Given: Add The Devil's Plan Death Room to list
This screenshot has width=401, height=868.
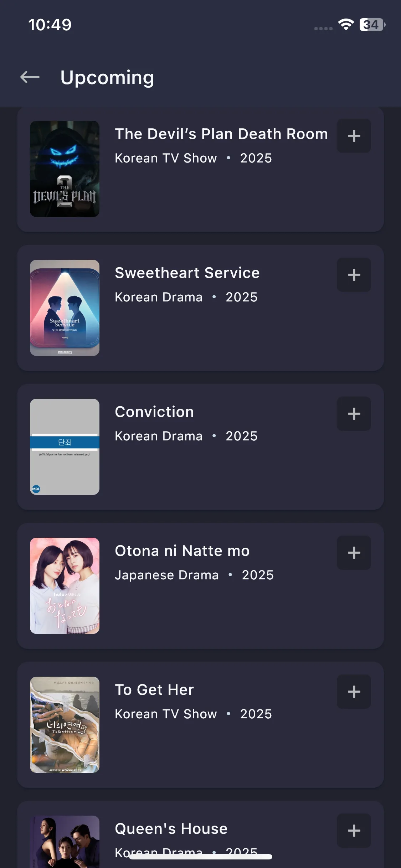Looking at the screenshot, I should tap(354, 136).
